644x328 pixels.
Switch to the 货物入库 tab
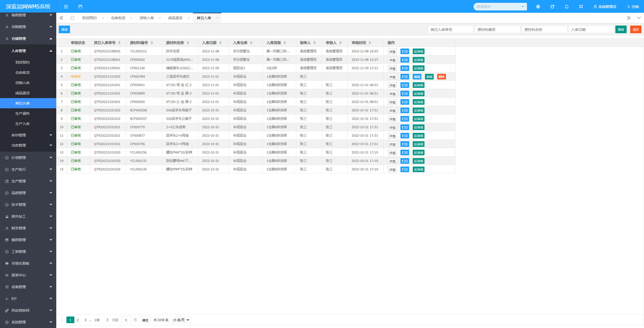tap(146, 18)
